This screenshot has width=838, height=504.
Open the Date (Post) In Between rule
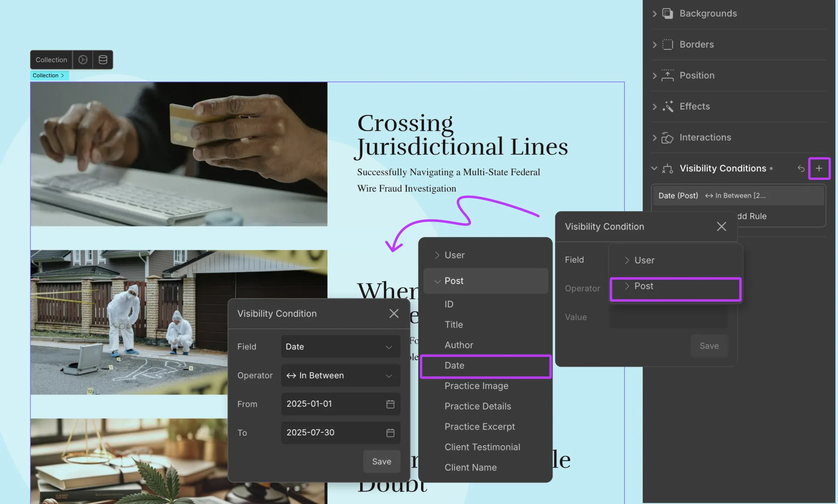(x=738, y=195)
